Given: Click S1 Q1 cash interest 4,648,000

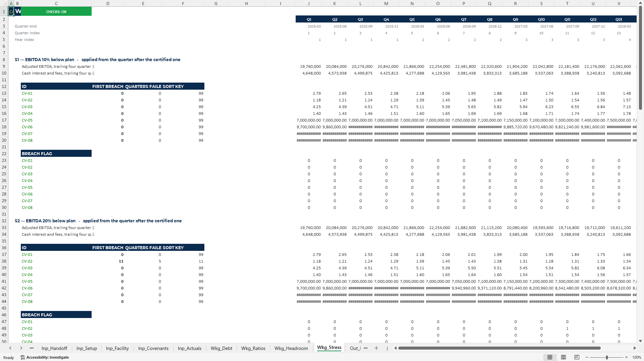Looking at the screenshot, I should click(311, 73).
